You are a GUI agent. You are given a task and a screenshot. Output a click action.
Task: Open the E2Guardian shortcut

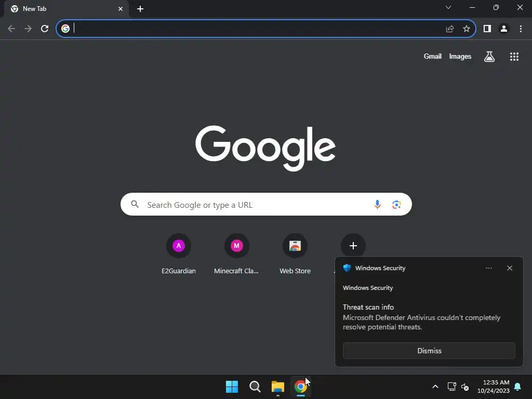click(x=179, y=254)
